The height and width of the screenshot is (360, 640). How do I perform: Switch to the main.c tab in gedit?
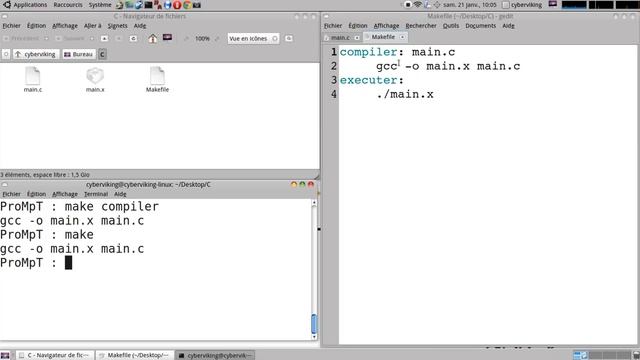click(x=340, y=38)
